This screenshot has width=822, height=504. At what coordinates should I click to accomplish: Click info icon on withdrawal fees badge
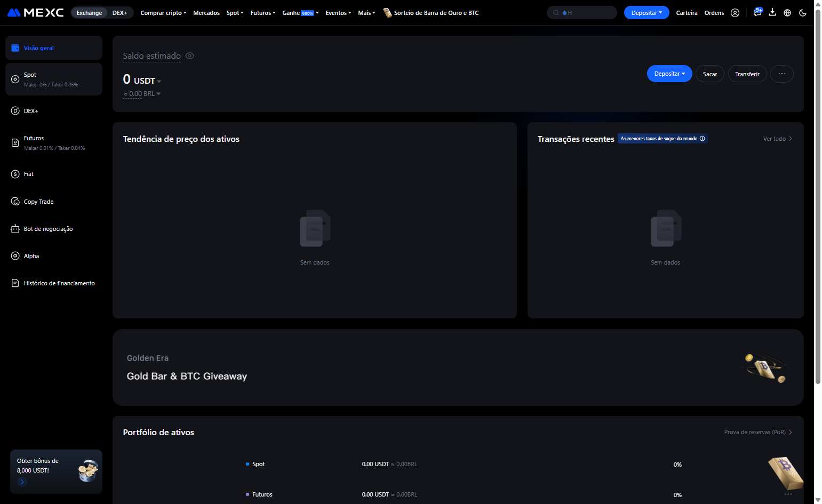point(702,139)
